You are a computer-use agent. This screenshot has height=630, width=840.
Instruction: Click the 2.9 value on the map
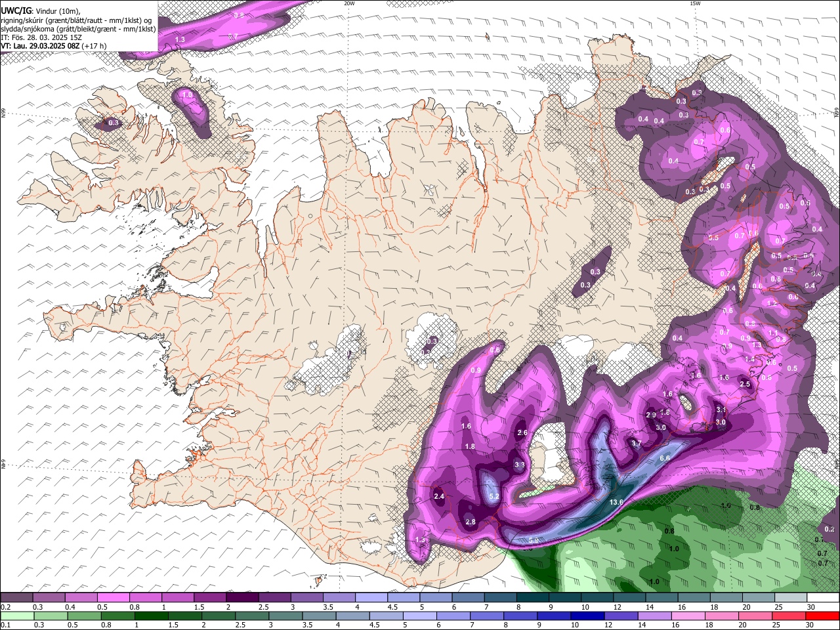pos(651,415)
